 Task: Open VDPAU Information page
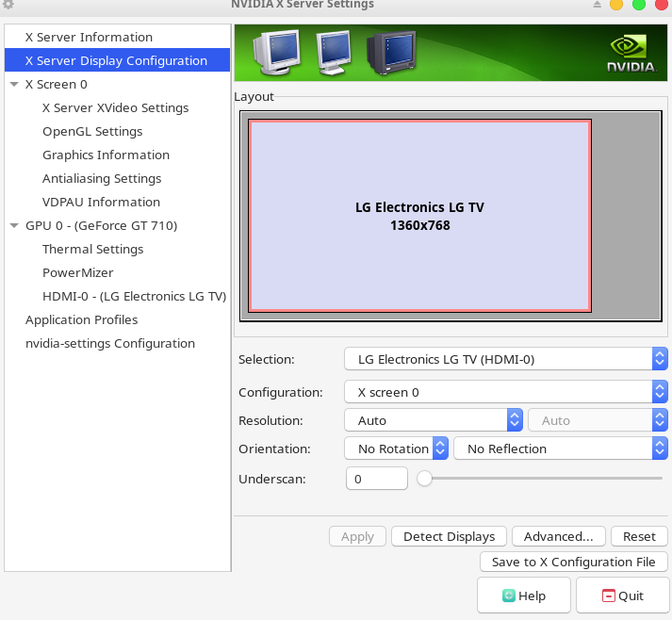[101, 203]
